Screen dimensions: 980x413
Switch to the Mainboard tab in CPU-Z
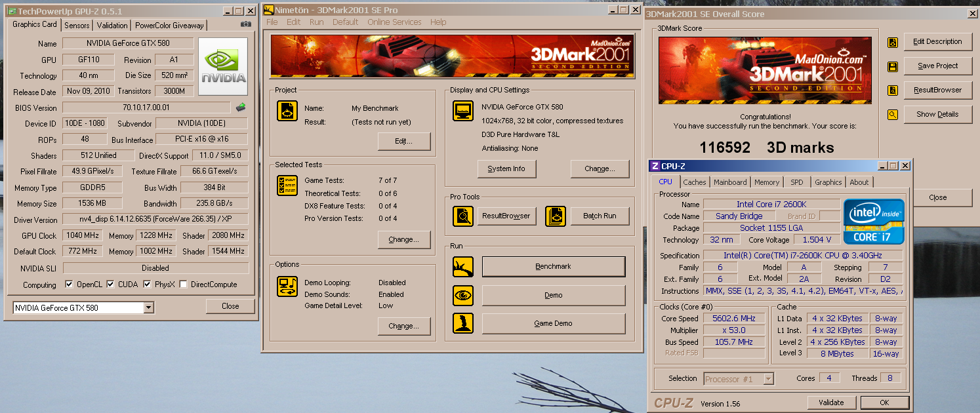click(730, 182)
